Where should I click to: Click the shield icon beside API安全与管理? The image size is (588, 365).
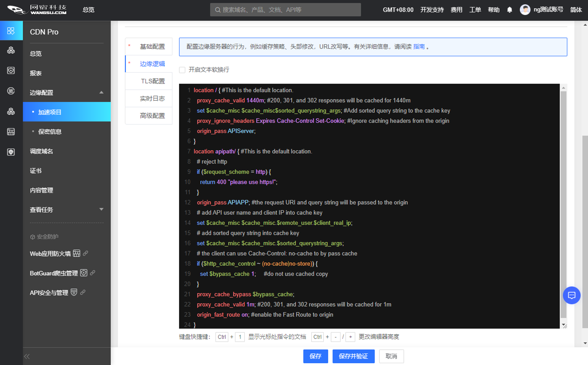click(x=74, y=292)
